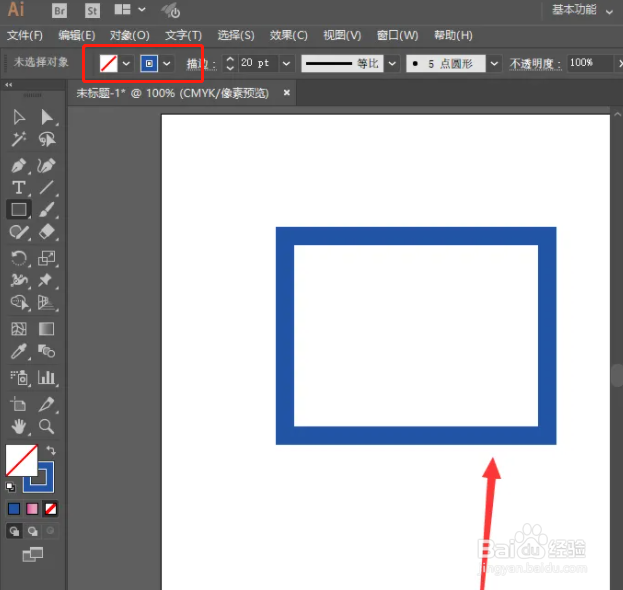Select the Eyedropper tool
The width and height of the screenshot is (623, 590).
click(19, 351)
